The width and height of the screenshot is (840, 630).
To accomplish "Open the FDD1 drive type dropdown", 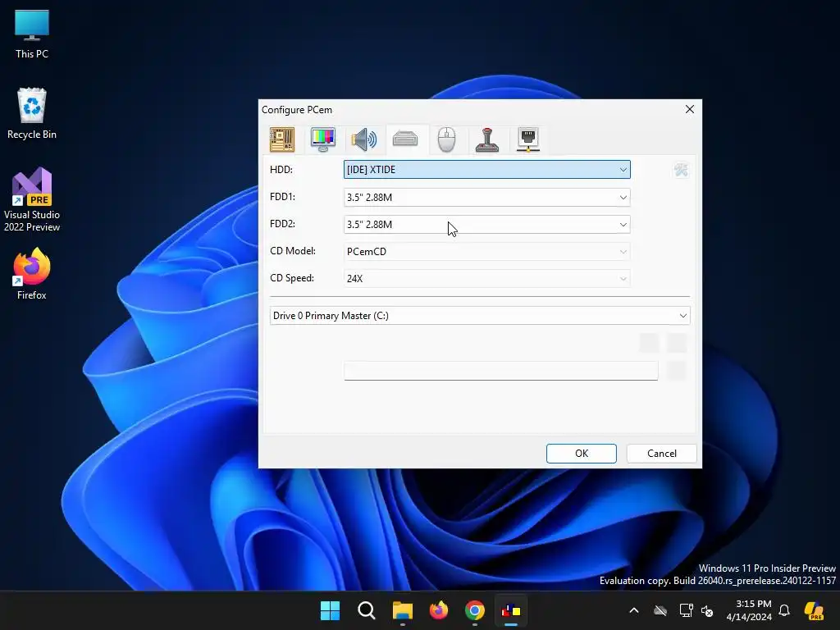I will pos(486,197).
